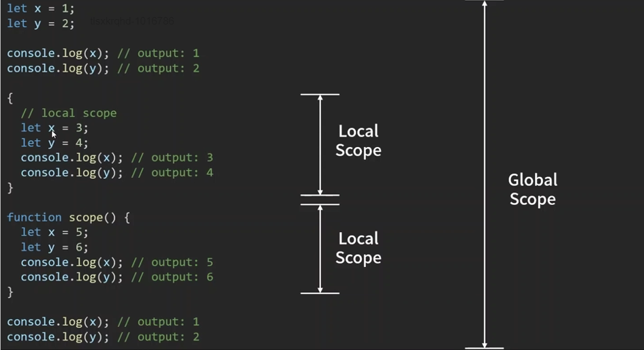Click the last "console.log(x); // output: 1" line
Viewport: 644px width, 350px height.
pos(103,321)
